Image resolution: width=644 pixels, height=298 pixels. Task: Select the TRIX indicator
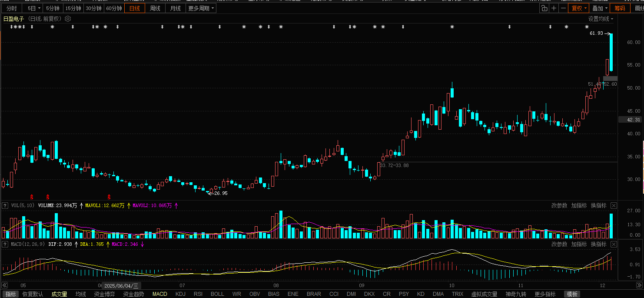click(458, 295)
